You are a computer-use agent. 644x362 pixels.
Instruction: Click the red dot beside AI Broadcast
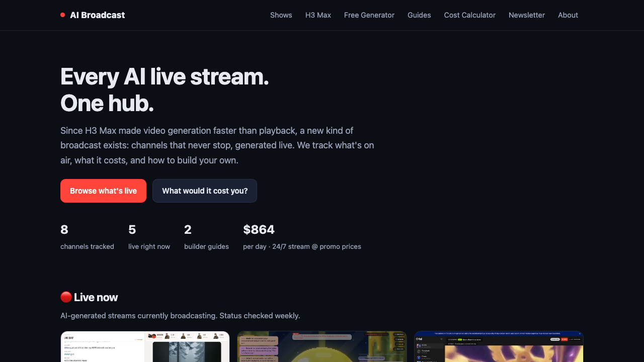point(63,15)
